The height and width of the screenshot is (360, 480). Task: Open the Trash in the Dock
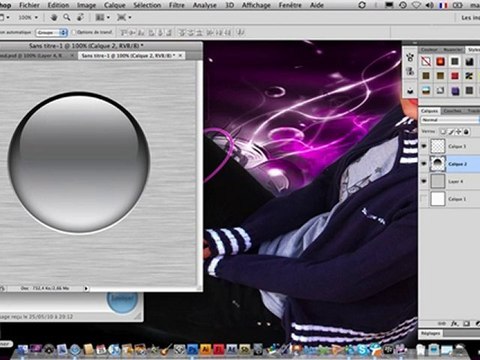tap(460, 349)
